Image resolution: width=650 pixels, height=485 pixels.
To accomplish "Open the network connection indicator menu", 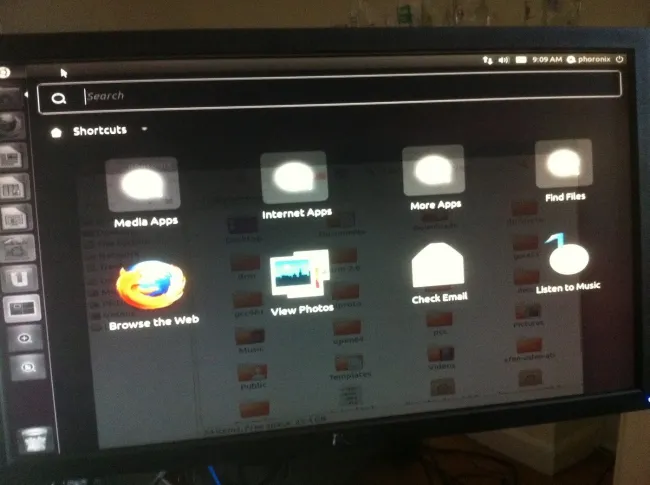I will [486, 60].
